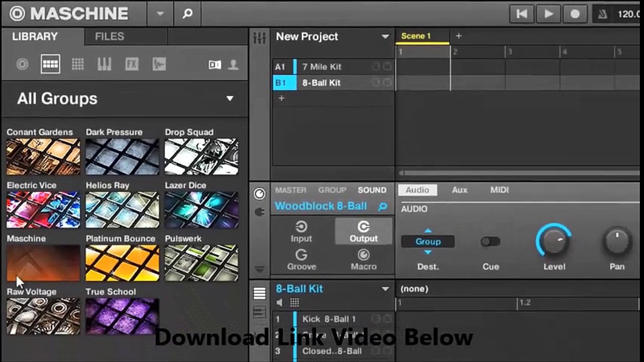Add a new scene with plus
Viewport: 644px width, 362px height.
458,36
